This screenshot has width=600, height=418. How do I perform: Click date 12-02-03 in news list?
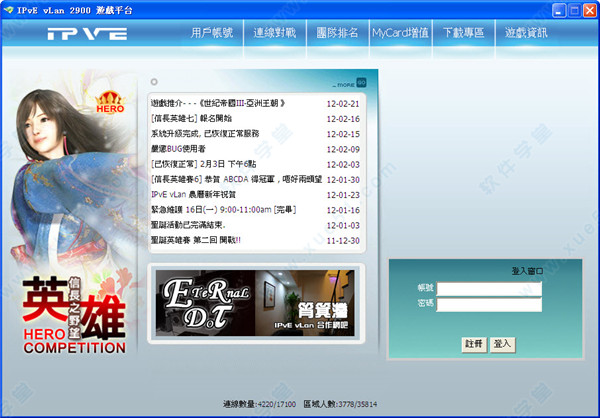coord(343,165)
